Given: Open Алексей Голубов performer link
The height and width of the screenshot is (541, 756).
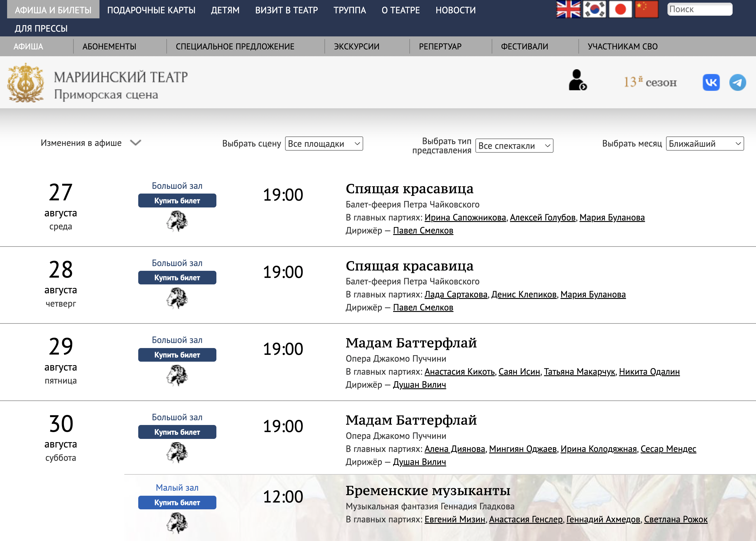Looking at the screenshot, I should [543, 218].
